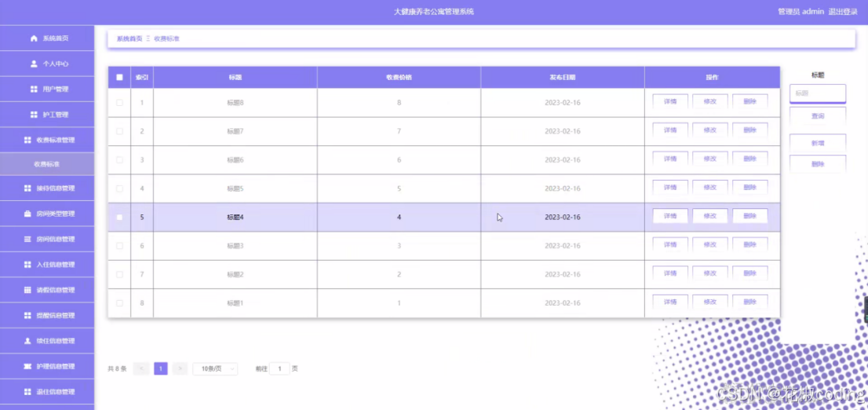This screenshot has width=868, height=410.
Task: Click the cell text 标题4
Action: tap(235, 218)
